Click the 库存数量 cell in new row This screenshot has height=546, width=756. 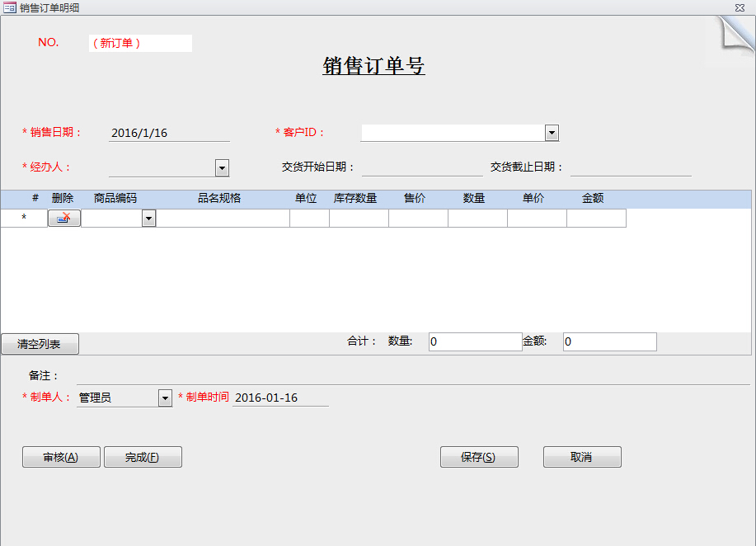[x=359, y=218]
